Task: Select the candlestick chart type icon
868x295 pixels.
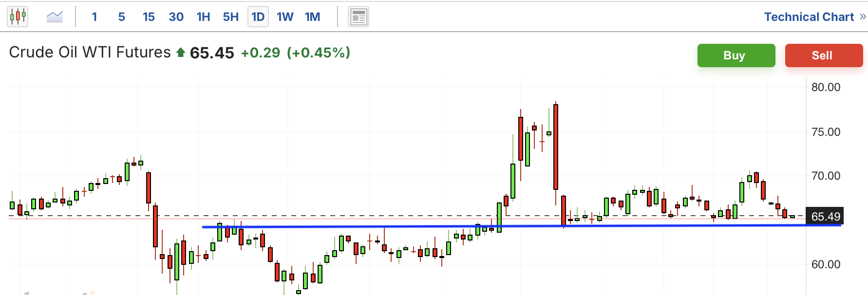Action: point(18,17)
